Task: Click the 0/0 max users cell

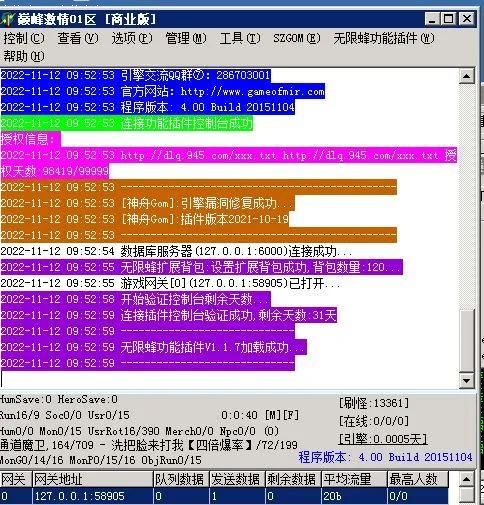Action: 418,496
